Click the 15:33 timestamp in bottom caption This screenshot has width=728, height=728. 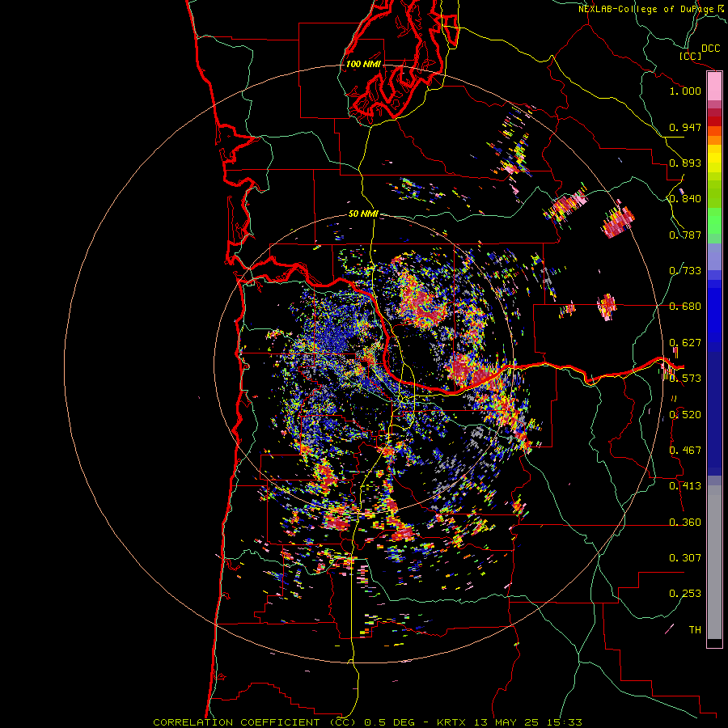[565, 722]
